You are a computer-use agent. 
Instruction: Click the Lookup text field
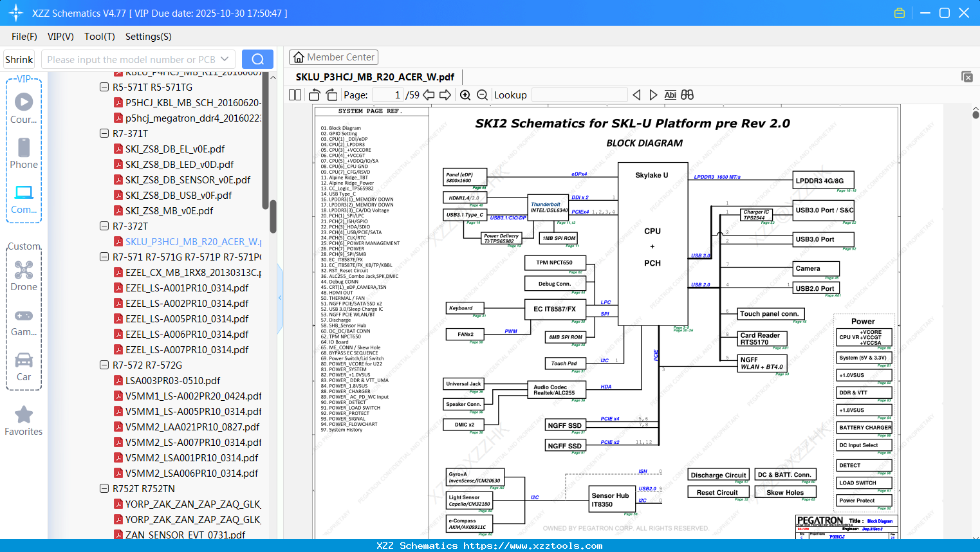click(x=579, y=95)
